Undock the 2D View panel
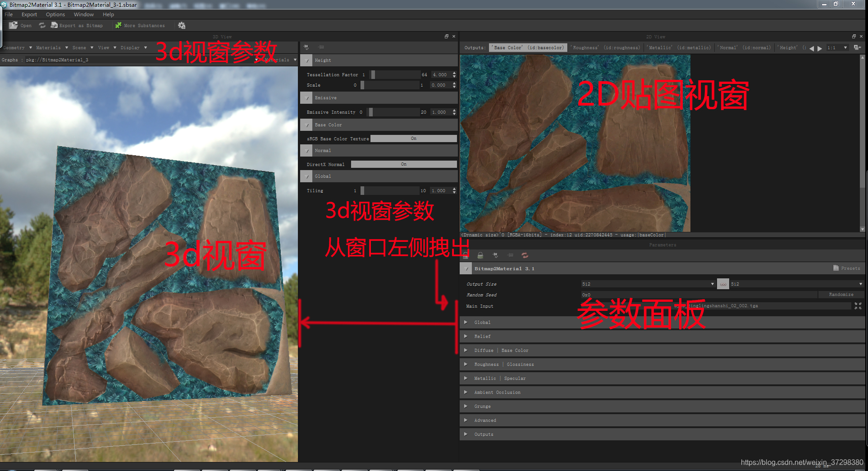The width and height of the screenshot is (868, 471). coord(854,37)
